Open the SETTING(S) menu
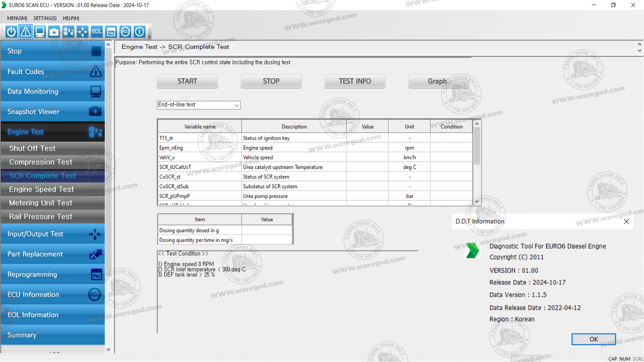Viewport: 644px width, 362px height. pyautogui.click(x=45, y=18)
